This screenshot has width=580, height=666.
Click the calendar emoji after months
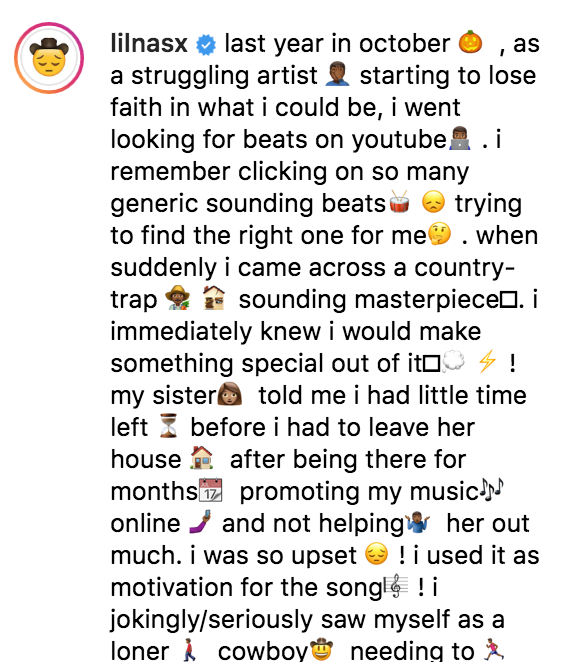point(211,490)
